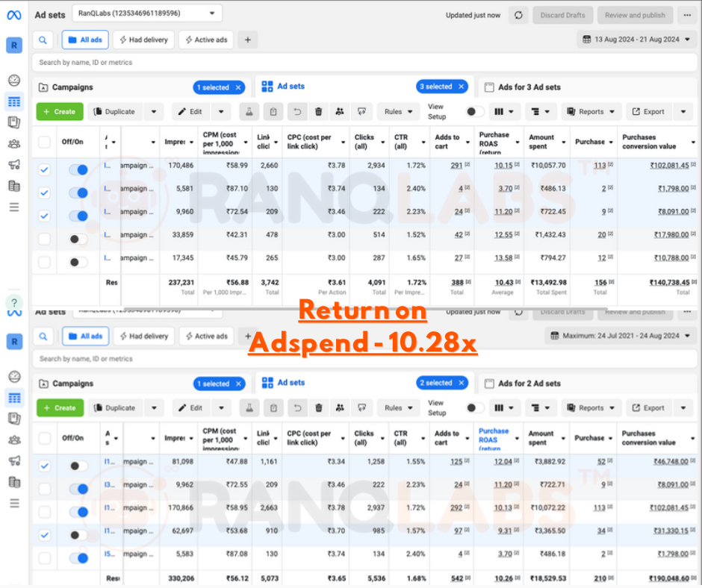Click the Meta logo icon in top corner
The image size is (702, 588).
13,15
